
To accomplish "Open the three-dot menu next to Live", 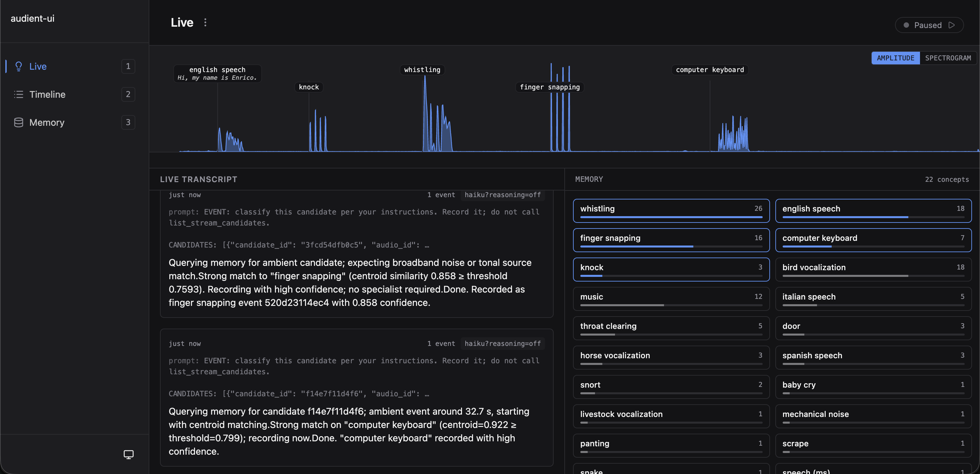I will (205, 22).
